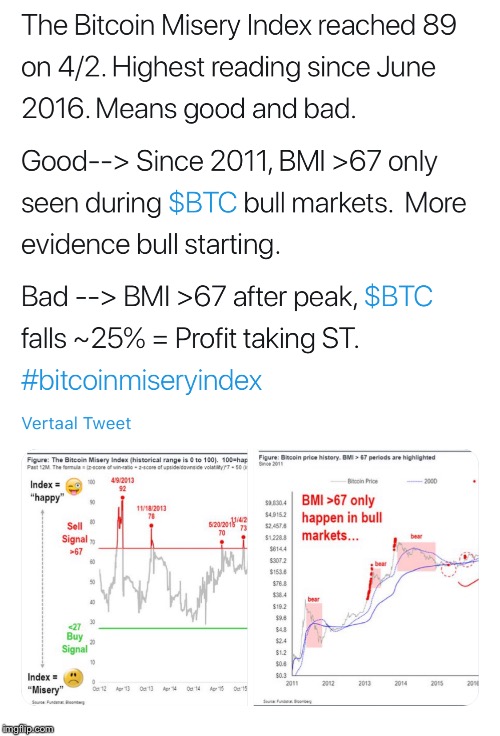The width and height of the screenshot is (500, 736).
Task: Select the 5/20/2015 marker at 70
Action: (222, 542)
